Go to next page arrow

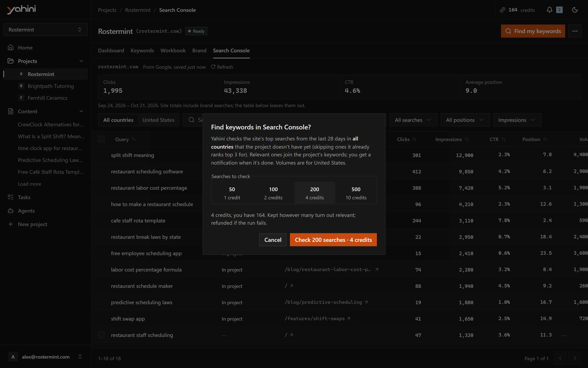click(x=575, y=358)
